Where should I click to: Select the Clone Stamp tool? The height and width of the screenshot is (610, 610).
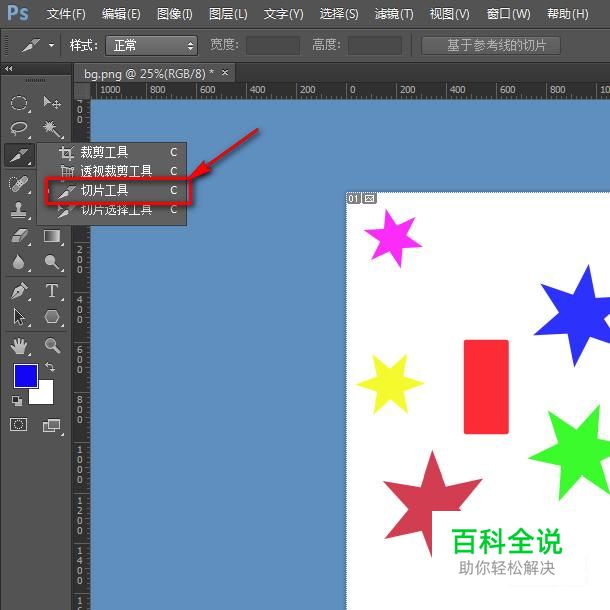pos(19,210)
